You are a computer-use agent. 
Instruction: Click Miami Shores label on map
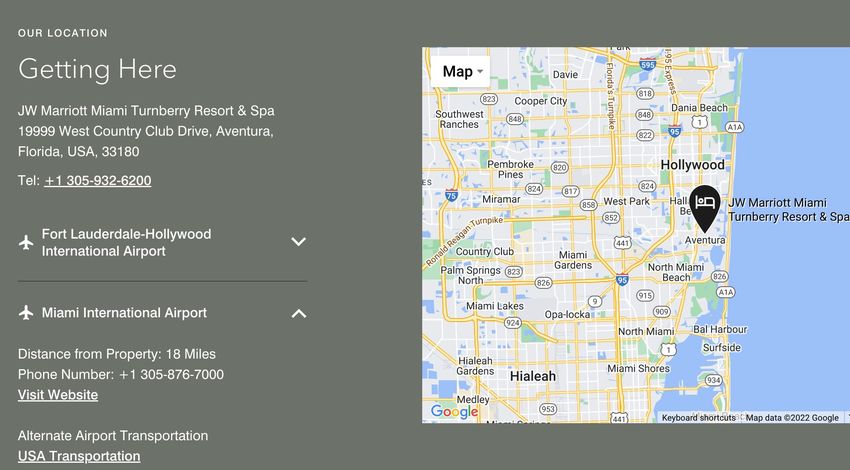[638, 368]
